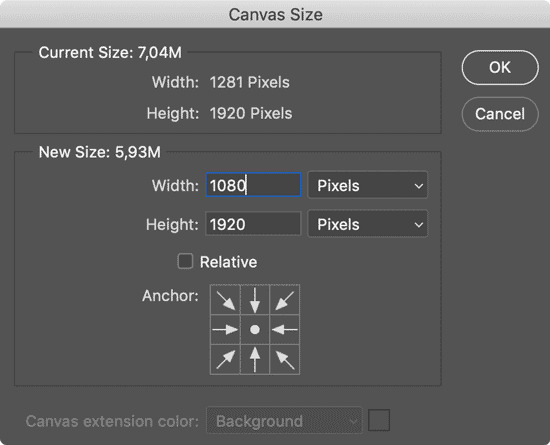This screenshot has width=550, height=445.
Task: Set anchor to bottom-center arrow
Action: click(255, 359)
